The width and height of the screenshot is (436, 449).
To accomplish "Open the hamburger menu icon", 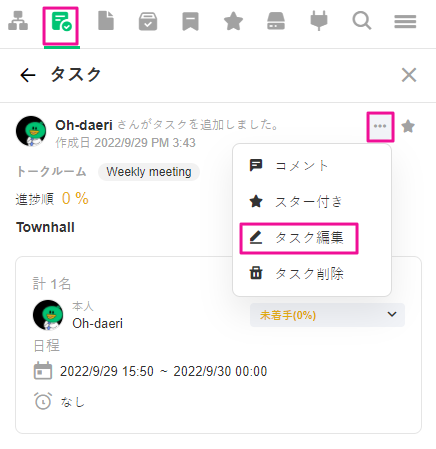I will (405, 22).
